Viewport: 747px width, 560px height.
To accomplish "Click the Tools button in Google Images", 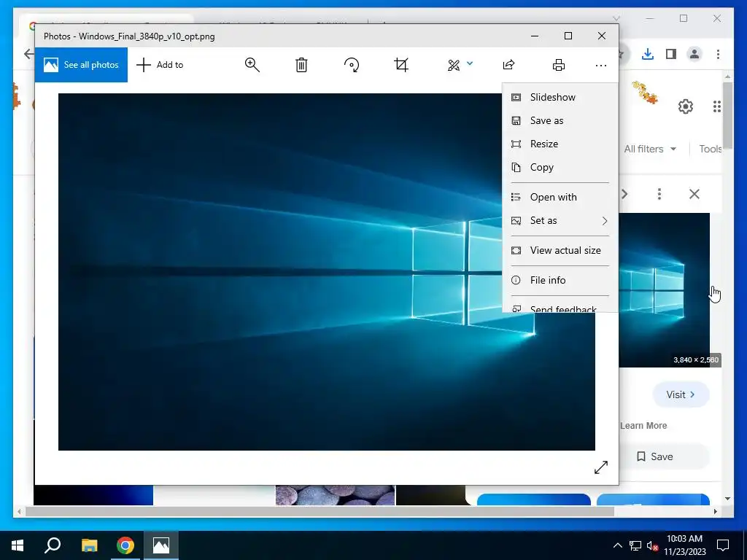I will 711,149.
